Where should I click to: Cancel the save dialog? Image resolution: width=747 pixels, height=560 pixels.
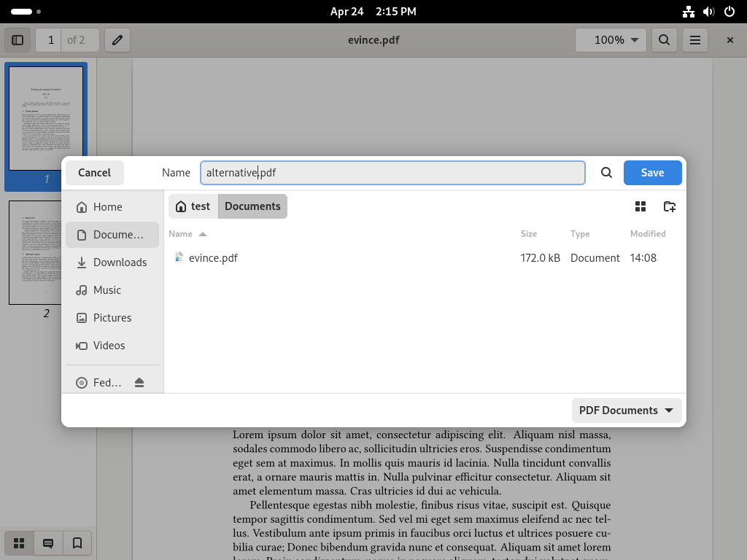pos(94,173)
